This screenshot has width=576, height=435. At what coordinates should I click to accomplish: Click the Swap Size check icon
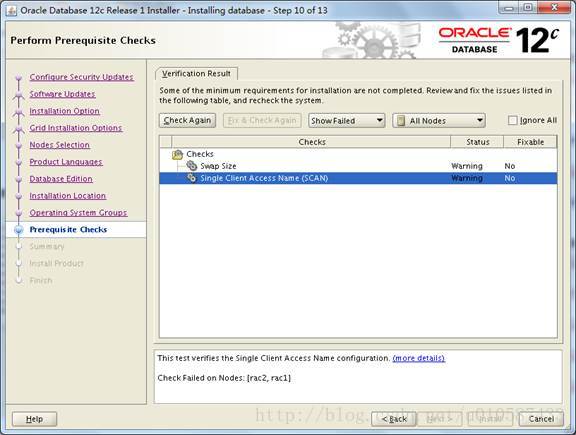(x=191, y=166)
